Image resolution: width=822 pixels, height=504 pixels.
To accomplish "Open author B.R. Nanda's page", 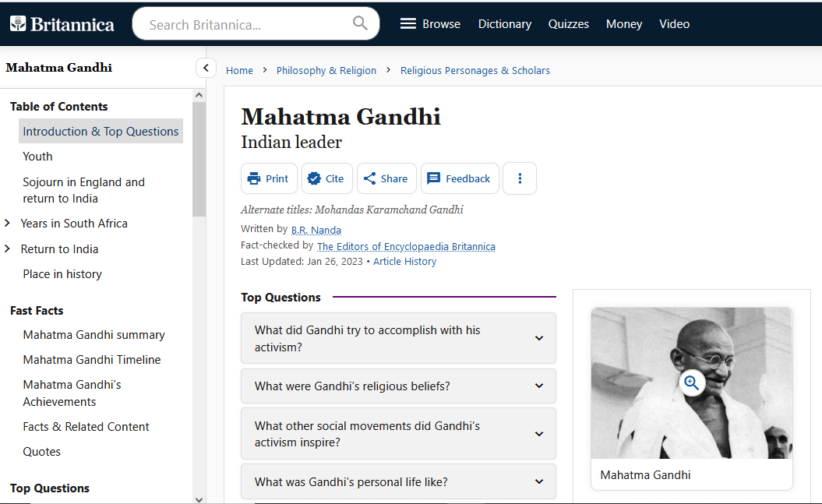I will tap(316, 230).
